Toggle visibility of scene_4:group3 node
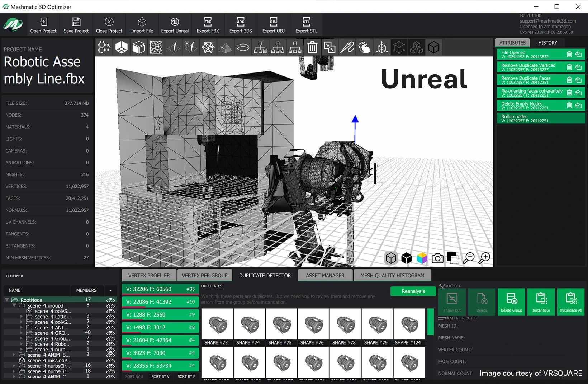 click(x=111, y=306)
